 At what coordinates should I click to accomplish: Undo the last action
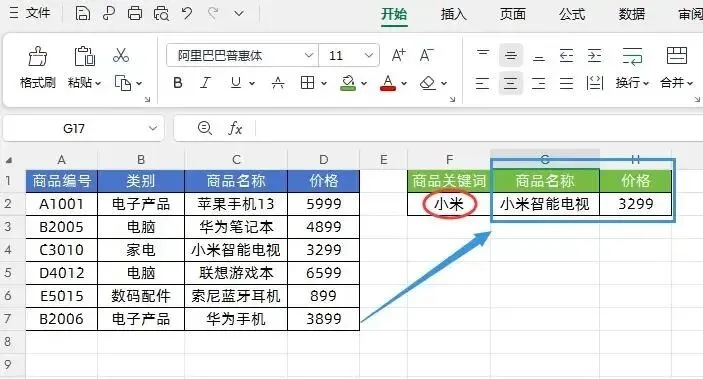tap(187, 13)
